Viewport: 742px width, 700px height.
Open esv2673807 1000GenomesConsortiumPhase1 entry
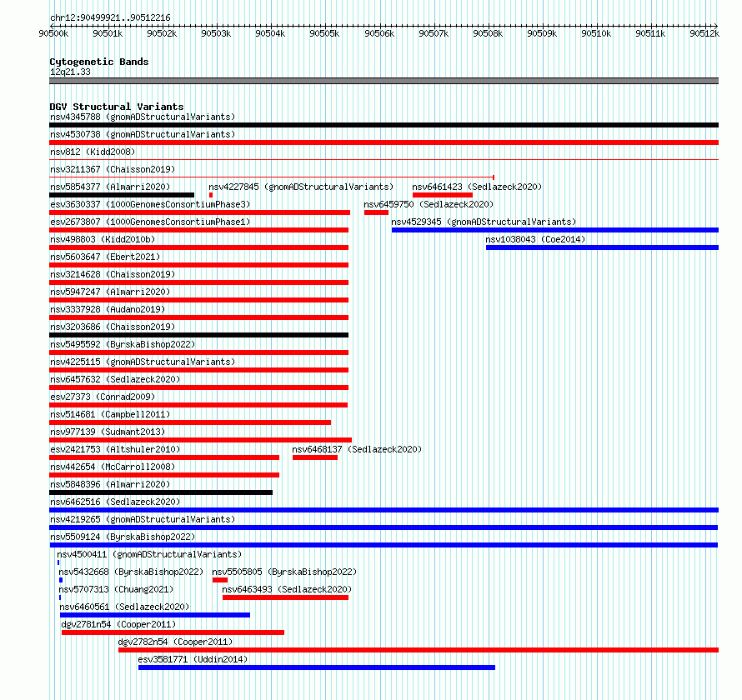[150, 222]
